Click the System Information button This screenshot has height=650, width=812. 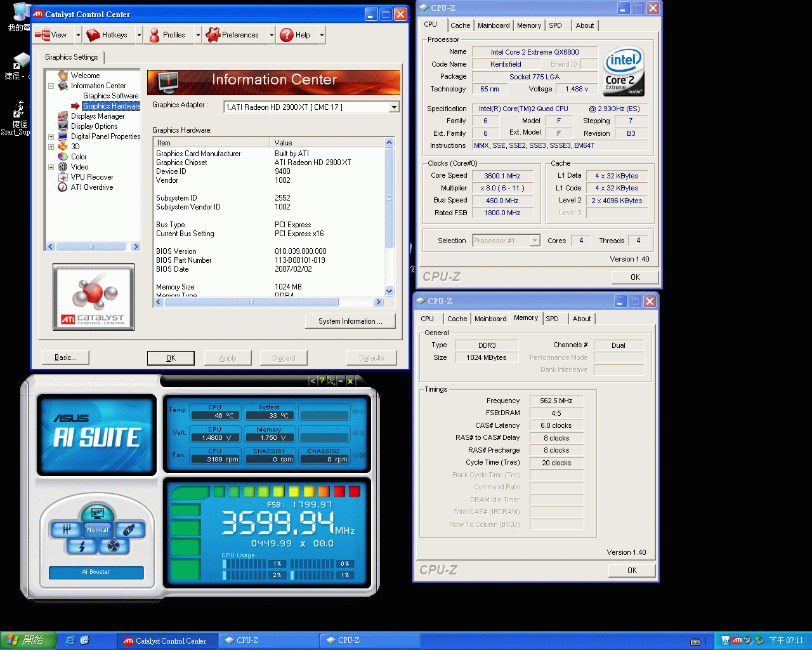pos(350,321)
